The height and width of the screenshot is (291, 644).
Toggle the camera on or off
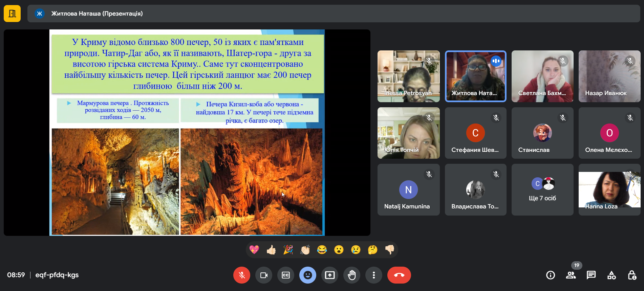pyautogui.click(x=263, y=275)
